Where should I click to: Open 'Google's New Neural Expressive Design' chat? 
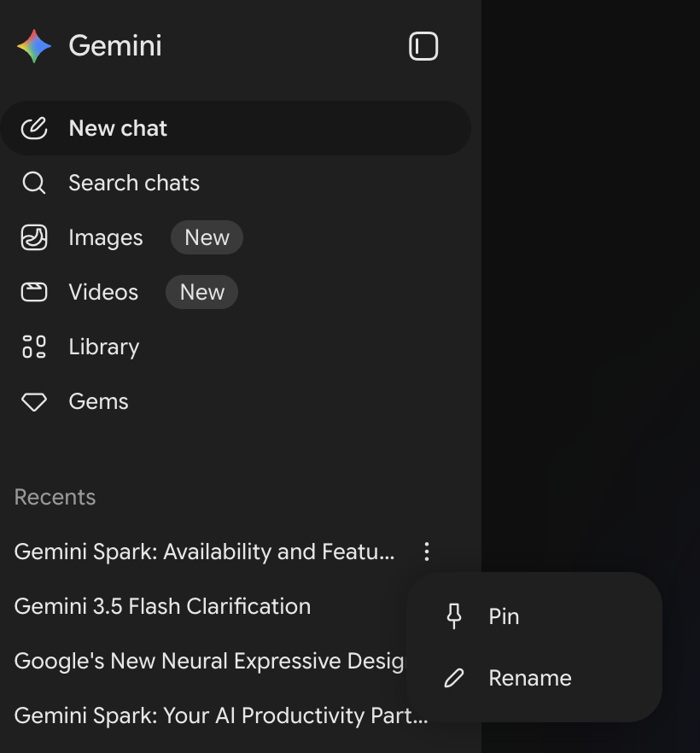tap(210, 661)
